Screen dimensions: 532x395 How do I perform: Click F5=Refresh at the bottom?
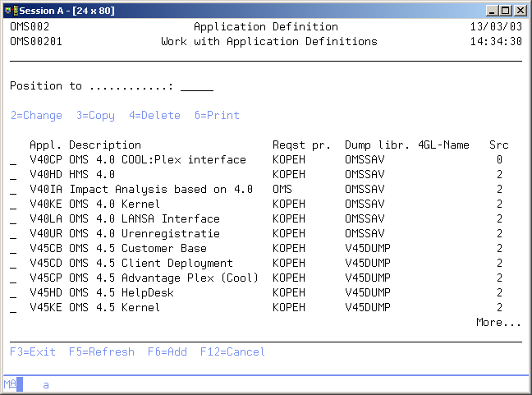click(x=102, y=351)
